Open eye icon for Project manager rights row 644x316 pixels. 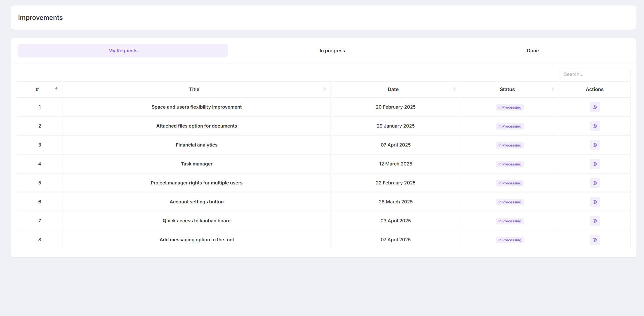(594, 183)
